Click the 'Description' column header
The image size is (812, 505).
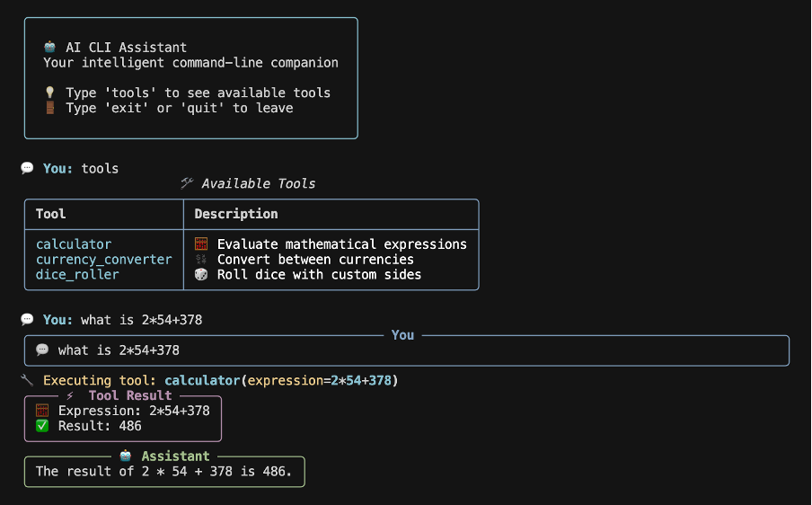236,213
